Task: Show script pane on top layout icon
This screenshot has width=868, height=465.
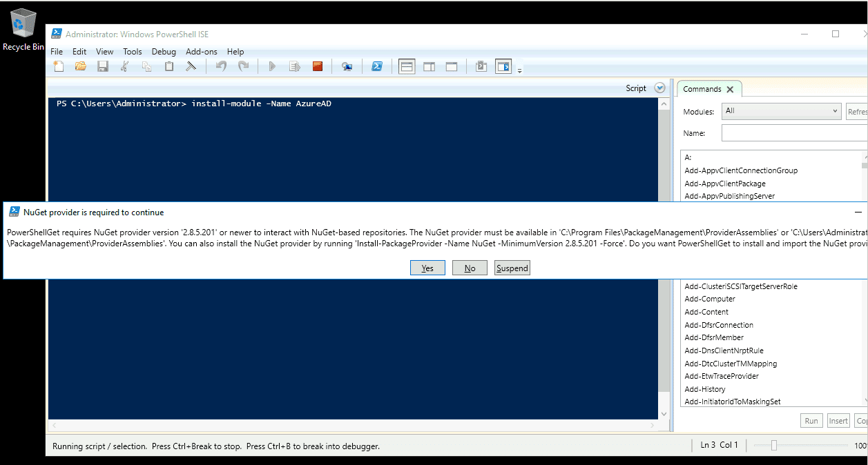Action: point(407,67)
